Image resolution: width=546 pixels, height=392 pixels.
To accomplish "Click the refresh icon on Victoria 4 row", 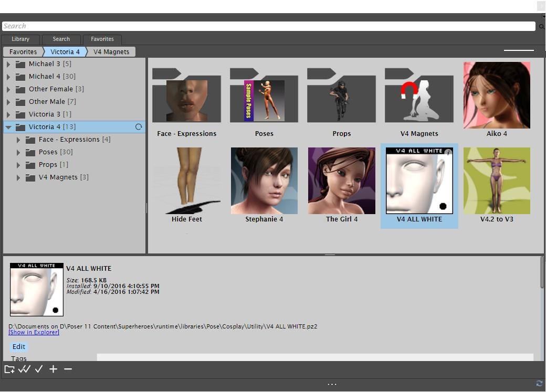I will (139, 126).
